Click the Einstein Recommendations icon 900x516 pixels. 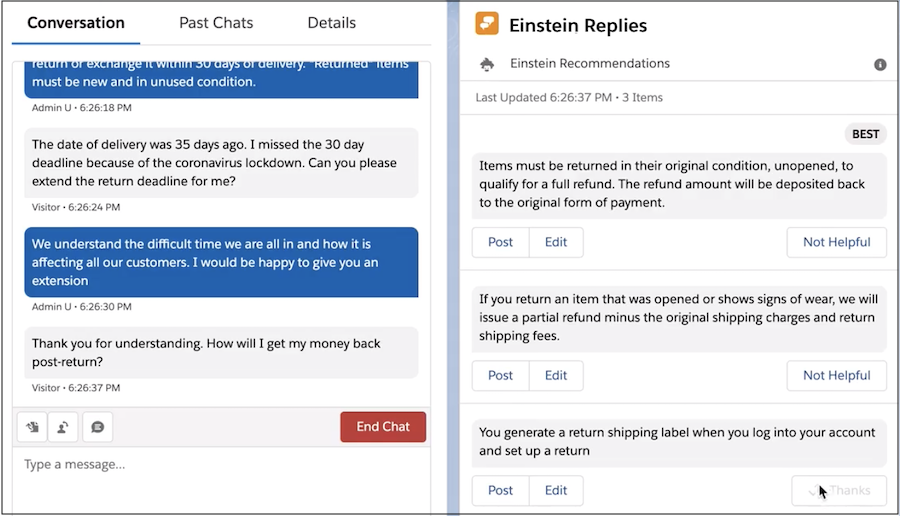tap(487, 64)
